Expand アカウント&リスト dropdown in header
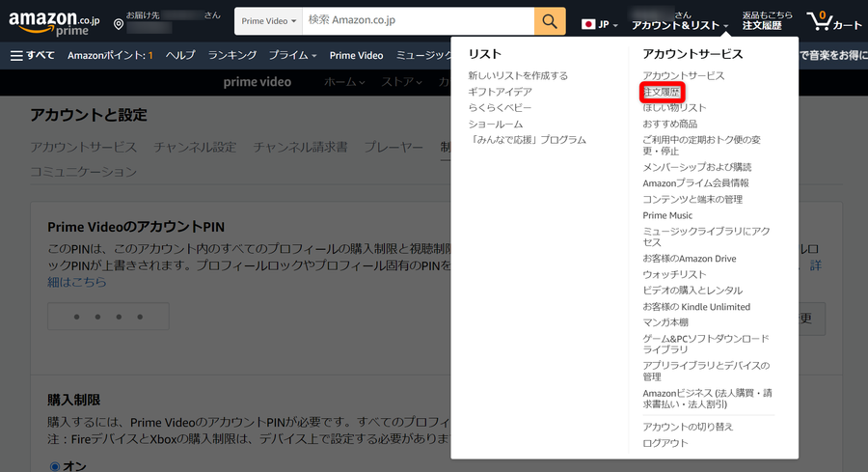 click(x=680, y=25)
